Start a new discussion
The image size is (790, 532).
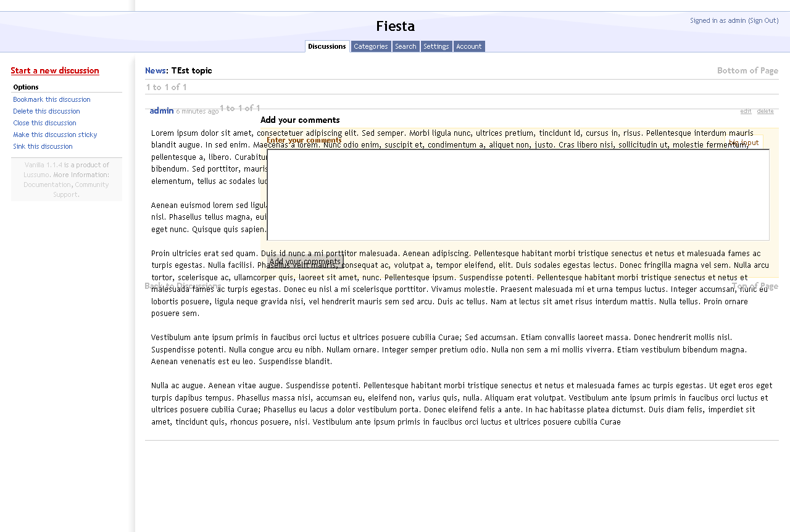coord(55,70)
